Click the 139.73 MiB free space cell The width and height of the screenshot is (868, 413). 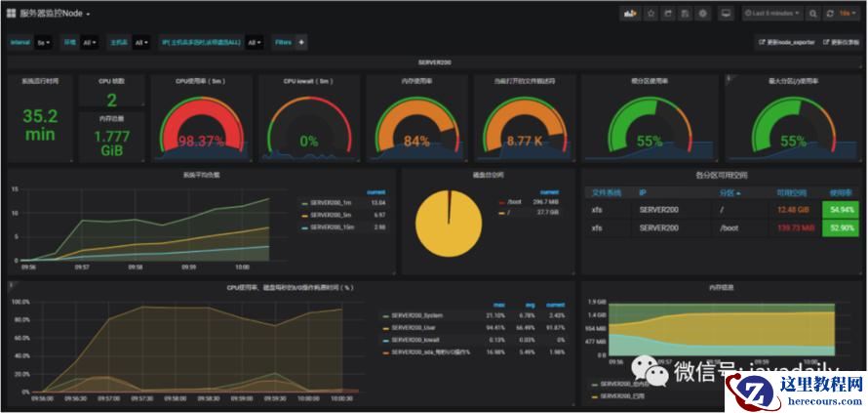(794, 227)
